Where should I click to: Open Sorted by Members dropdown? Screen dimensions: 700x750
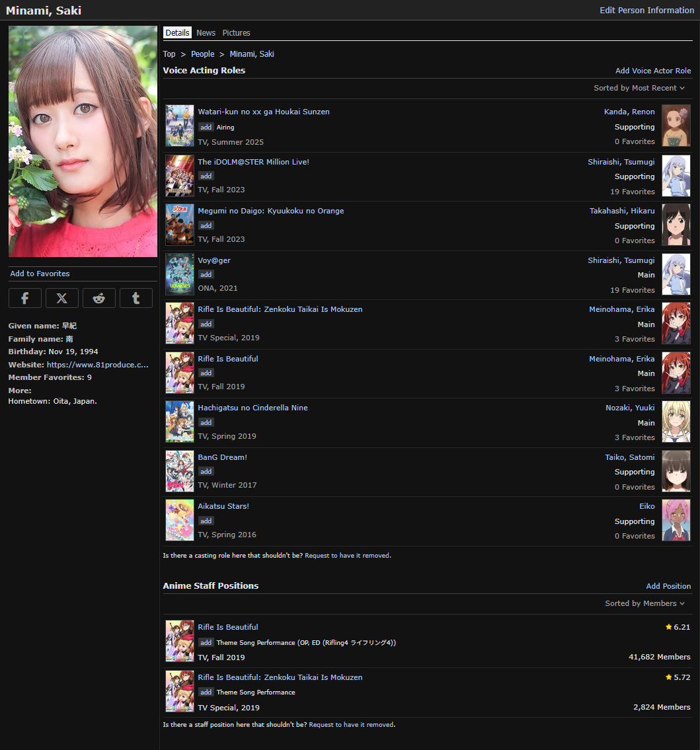[644, 604]
